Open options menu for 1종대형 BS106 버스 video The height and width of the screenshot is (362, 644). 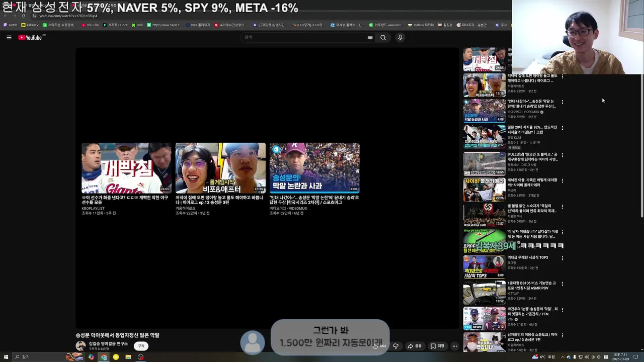click(x=562, y=284)
